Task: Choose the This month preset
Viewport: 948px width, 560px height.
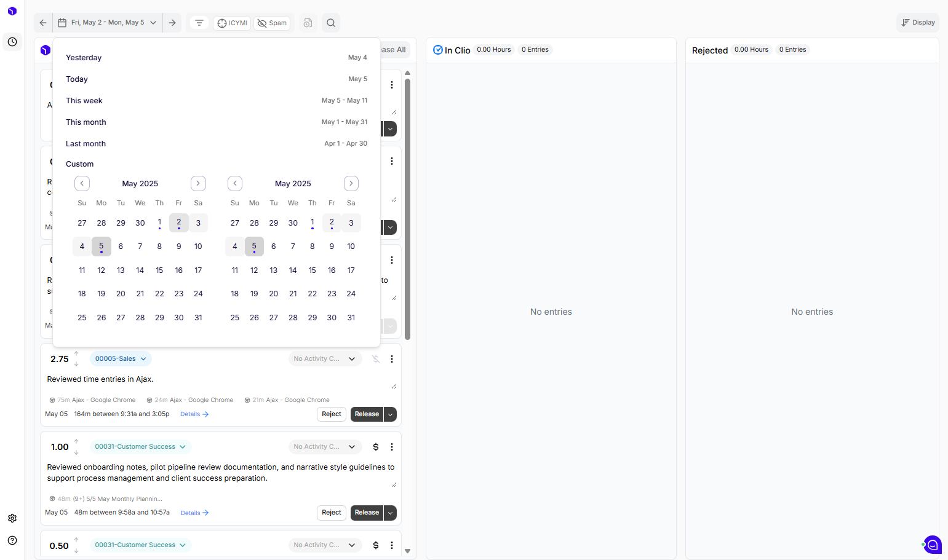Action: 217,122
